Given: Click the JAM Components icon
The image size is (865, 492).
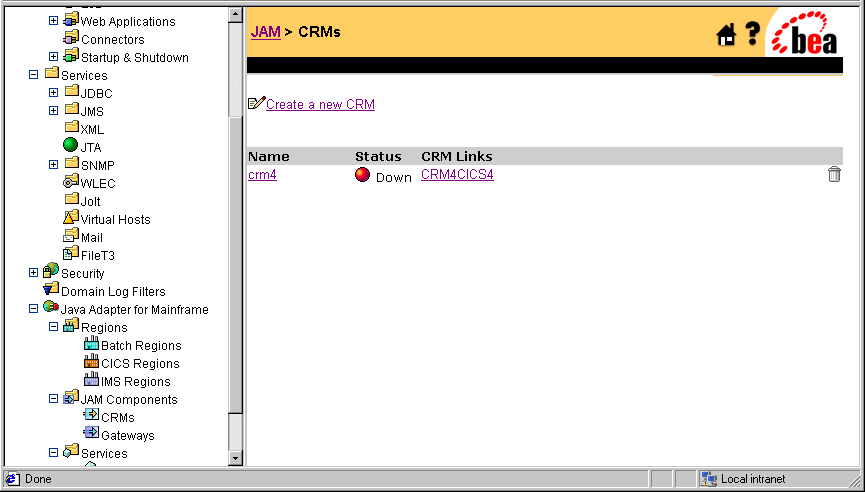Looking at the screenshot, I should tap(71, 397).
